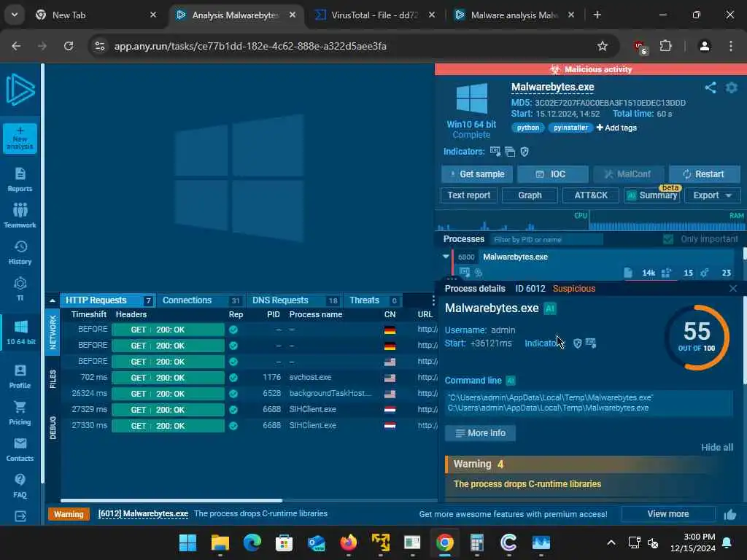Collapse the Malwarebytes.exe process tree
The image size is (747, 560).
[x=446, y=257]
